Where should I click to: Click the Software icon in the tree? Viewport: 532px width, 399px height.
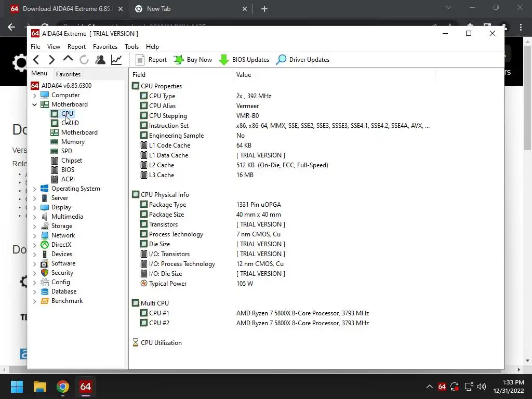coord(45,263)
